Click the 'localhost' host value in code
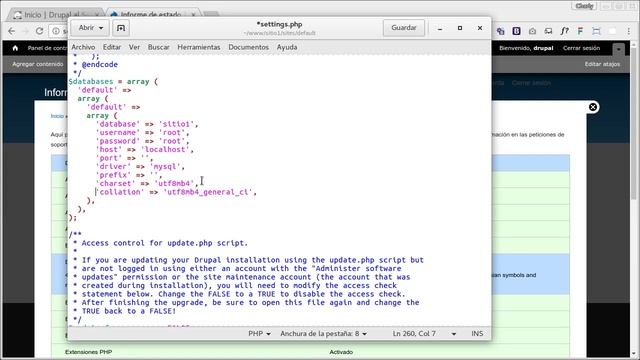Image resolution: width=640 pixels, height=360 pixels. [x=165, y=150]
